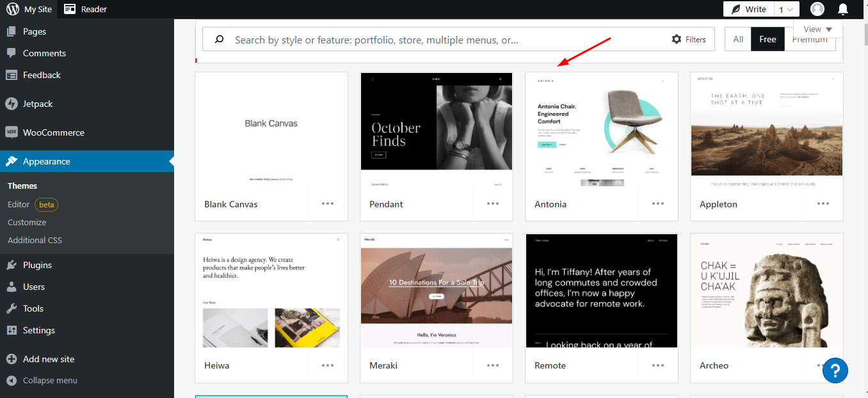This screenshot has width=868, height=398.
Task: Click the Pendant theme name
Action: (386, 204)
